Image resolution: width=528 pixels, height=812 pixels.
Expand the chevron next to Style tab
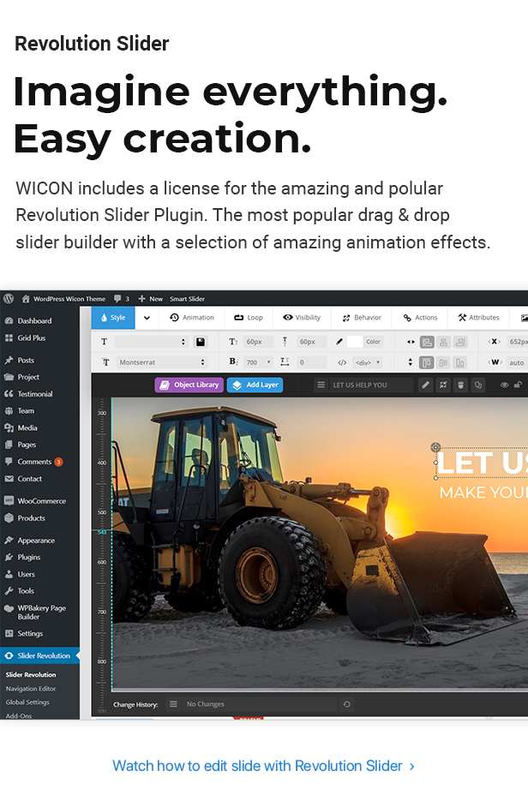pos(147,318)
